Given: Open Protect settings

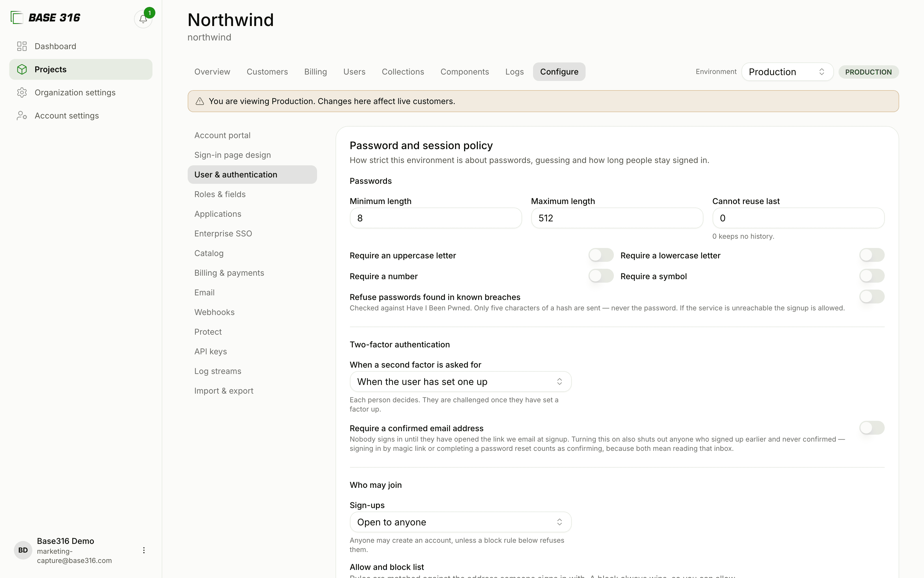Looking at the screenshot, I should (252, 332).
